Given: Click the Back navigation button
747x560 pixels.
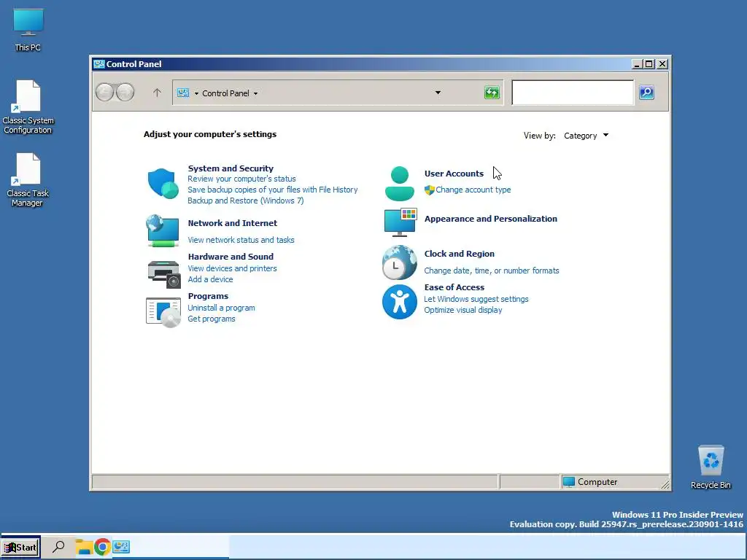Looking at the screenshot, I should [105, 93].
